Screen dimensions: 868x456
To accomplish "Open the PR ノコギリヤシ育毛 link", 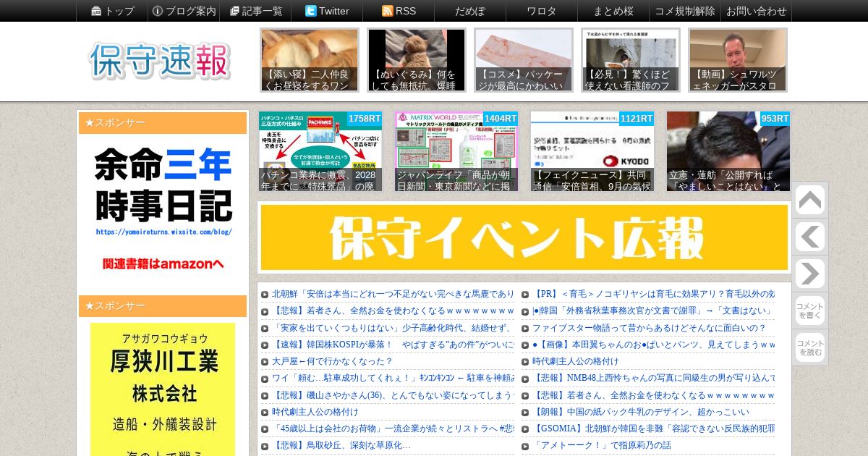I will [654, 294].
